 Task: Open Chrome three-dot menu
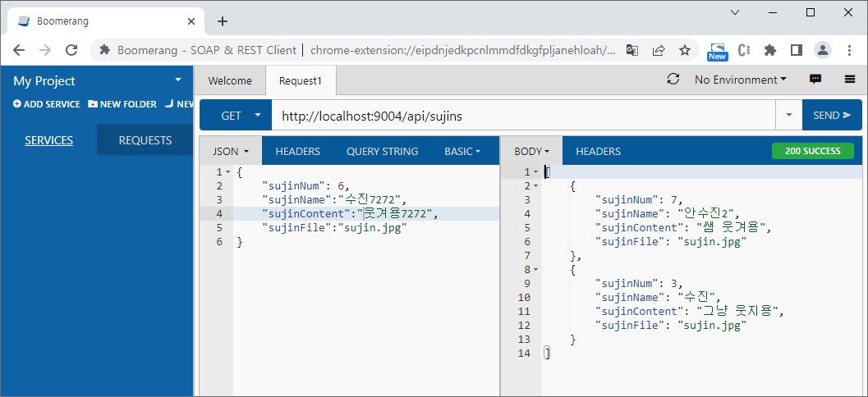tap(849, 50)
